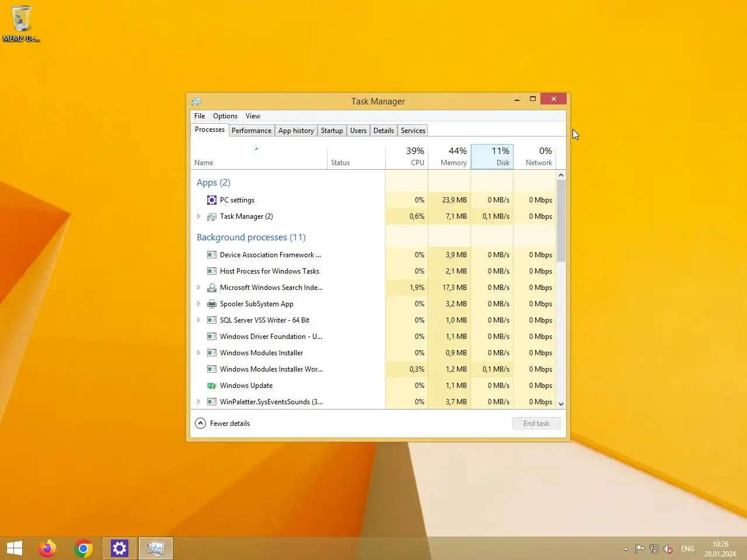Select the Apps (2) group header
The image size is (747, 560).
(214, 183)
